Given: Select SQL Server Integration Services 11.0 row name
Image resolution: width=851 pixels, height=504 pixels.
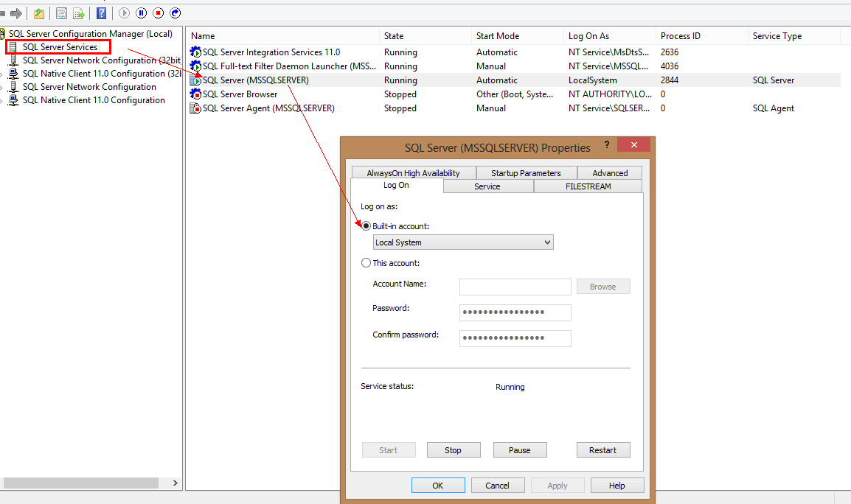Looking at the screenshot, I should [x=271, y=52].
